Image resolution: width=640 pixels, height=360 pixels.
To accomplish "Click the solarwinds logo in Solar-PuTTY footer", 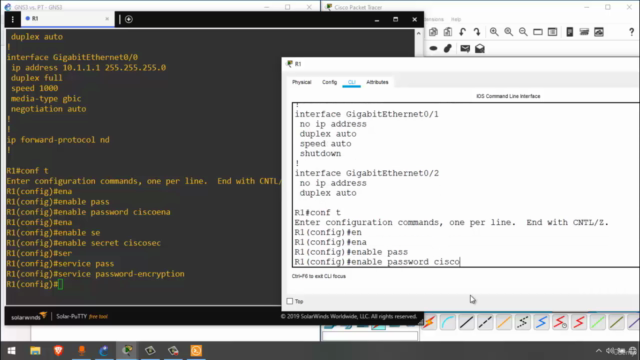I will 29,316.
